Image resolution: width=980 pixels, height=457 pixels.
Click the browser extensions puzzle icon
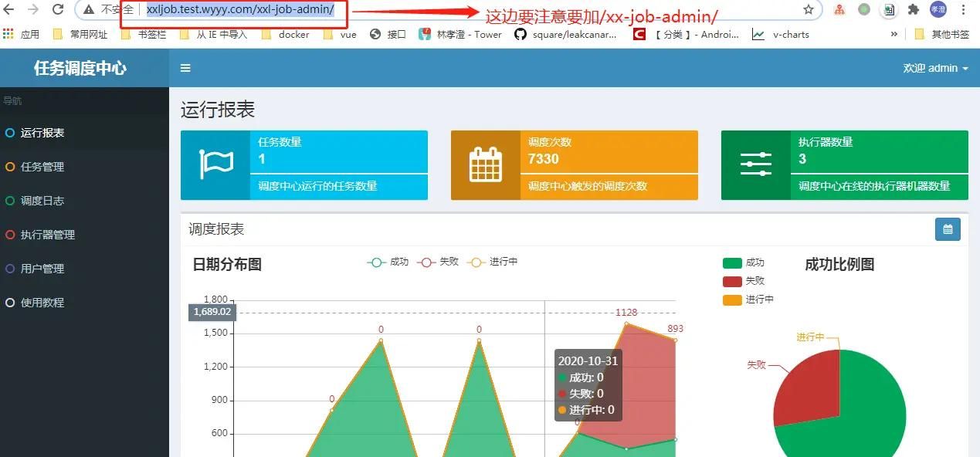click(x=914, y=10)
